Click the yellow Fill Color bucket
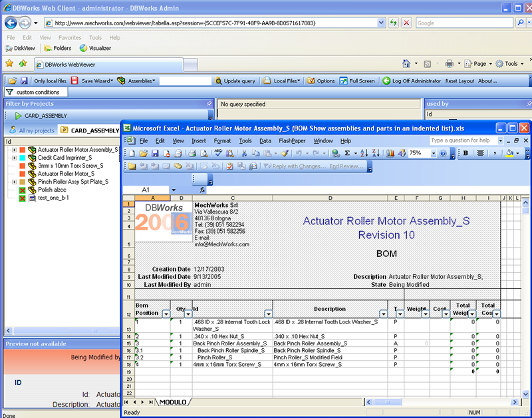532x418 pixels. 509,153
